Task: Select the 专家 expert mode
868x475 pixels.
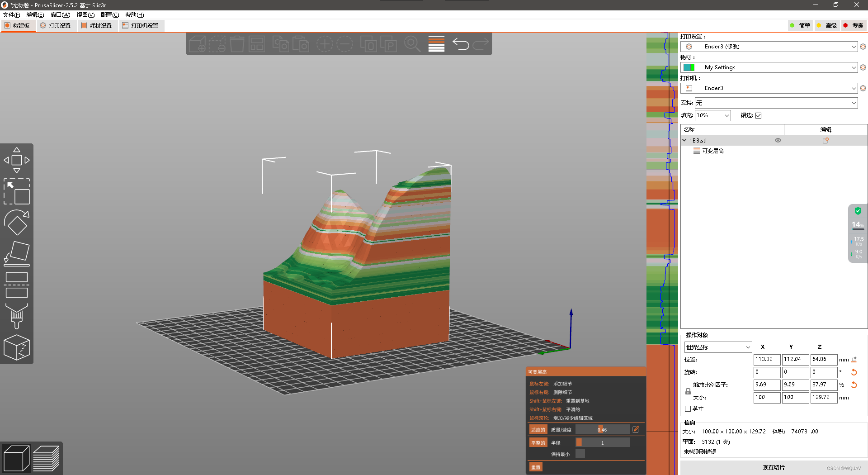Action: pyautogui.click(x=853, y=26)
